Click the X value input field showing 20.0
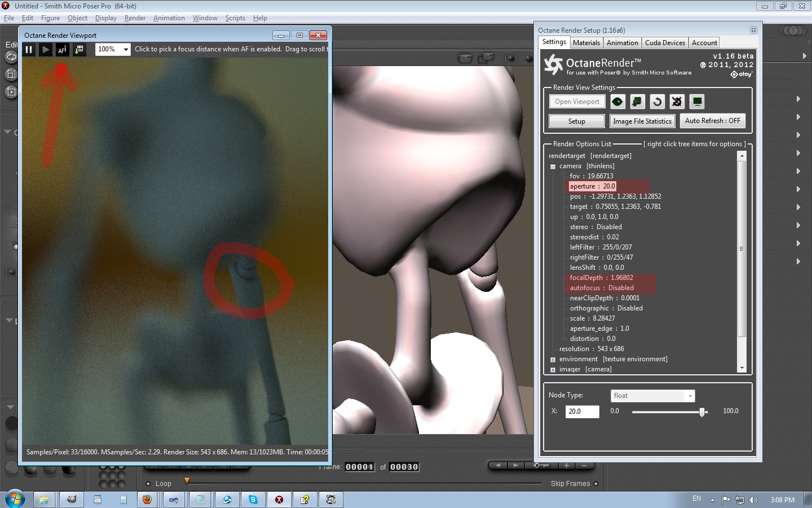This screenshot has width=812, height=508. 582,411
